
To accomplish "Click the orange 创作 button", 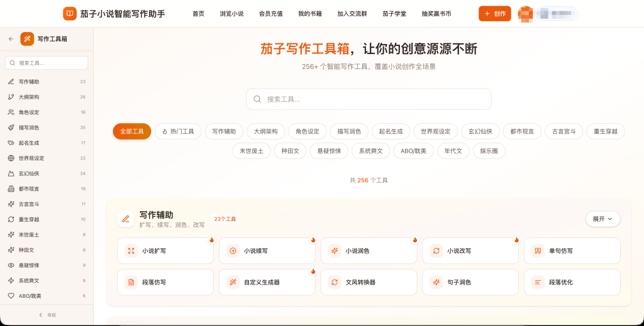I will click(494, 14).
